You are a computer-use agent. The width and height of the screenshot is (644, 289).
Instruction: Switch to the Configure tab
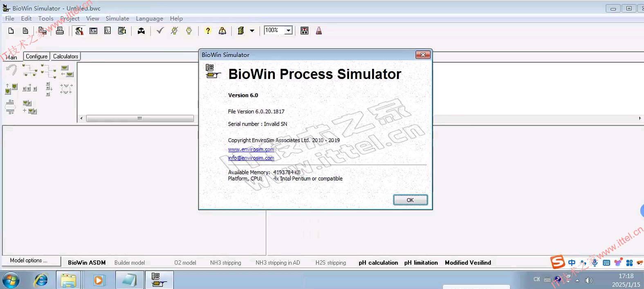(x=37, y=56)
